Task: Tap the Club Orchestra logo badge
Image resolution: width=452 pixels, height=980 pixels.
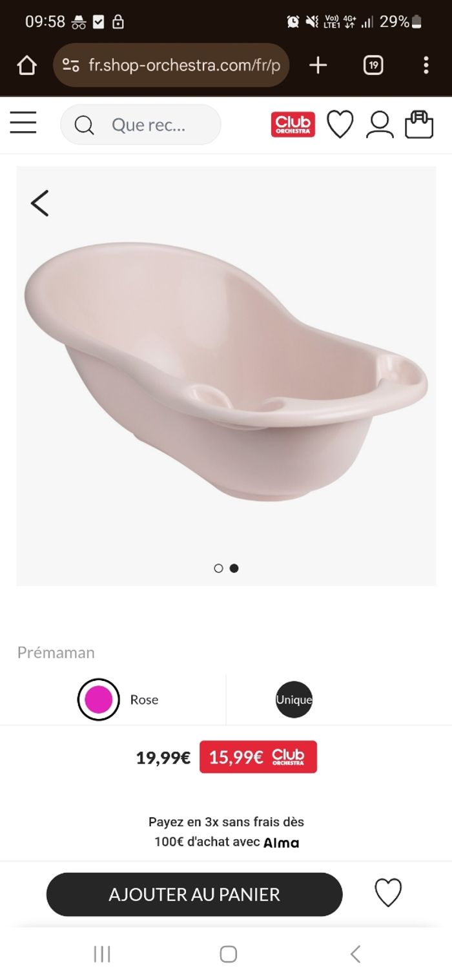Action: click(293, 124)
